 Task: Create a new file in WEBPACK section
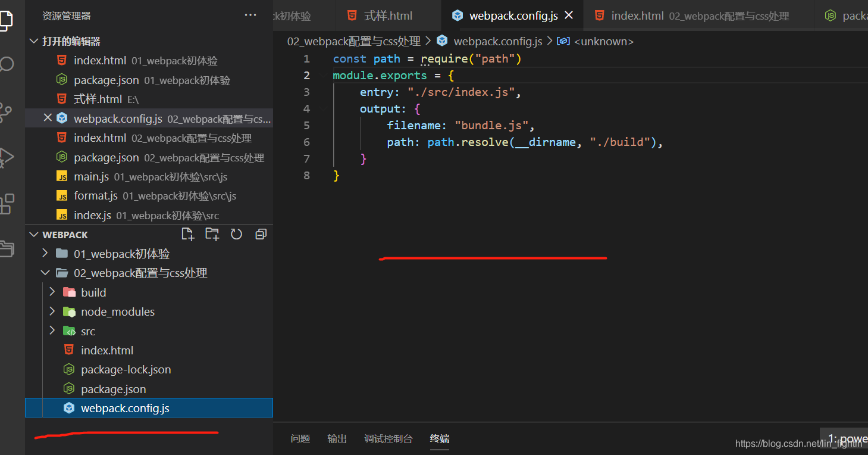[x=188, y=234]
